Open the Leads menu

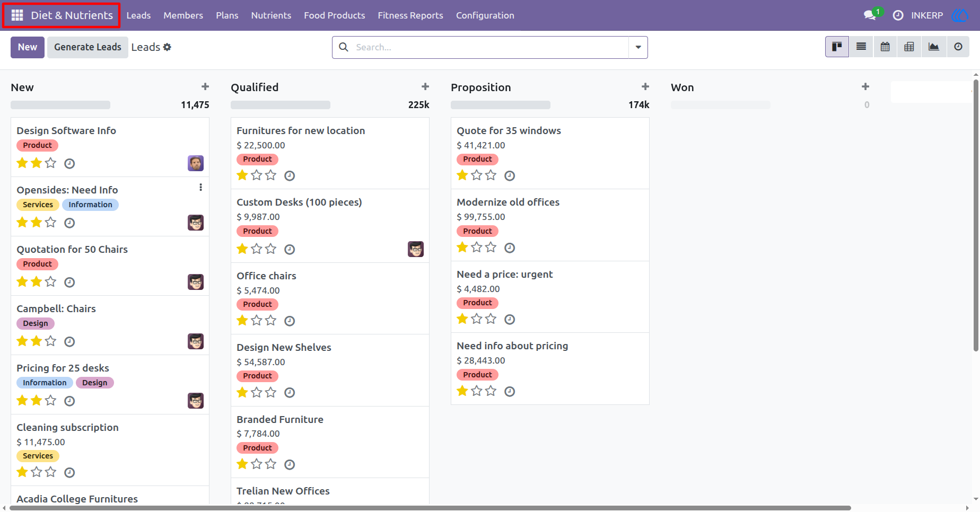point(138,15)
